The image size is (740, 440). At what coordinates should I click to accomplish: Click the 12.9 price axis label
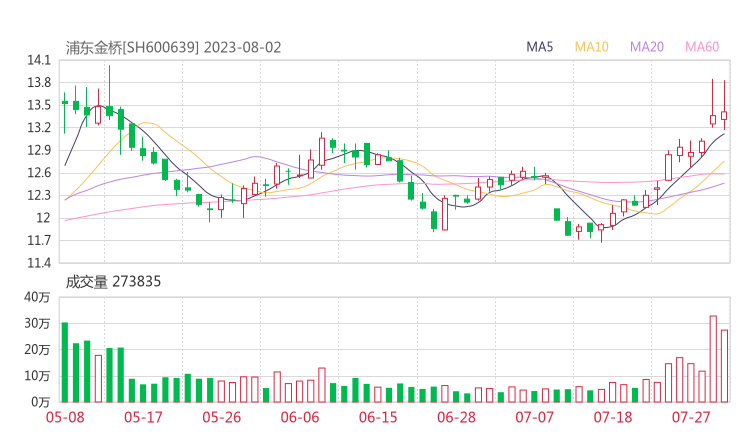coord(39,150)
